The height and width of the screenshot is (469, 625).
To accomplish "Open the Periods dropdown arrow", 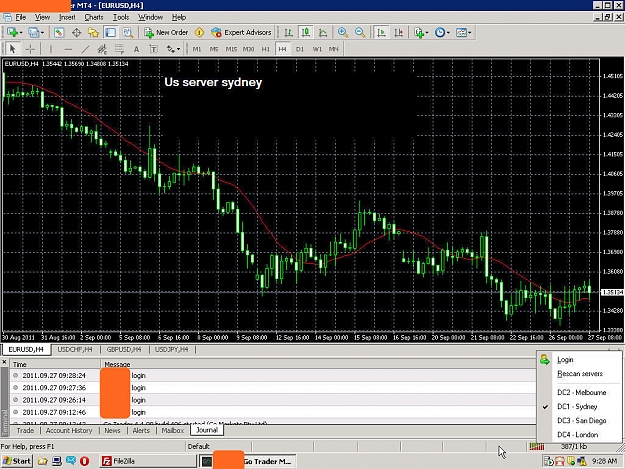I will [x=448, y=33].
